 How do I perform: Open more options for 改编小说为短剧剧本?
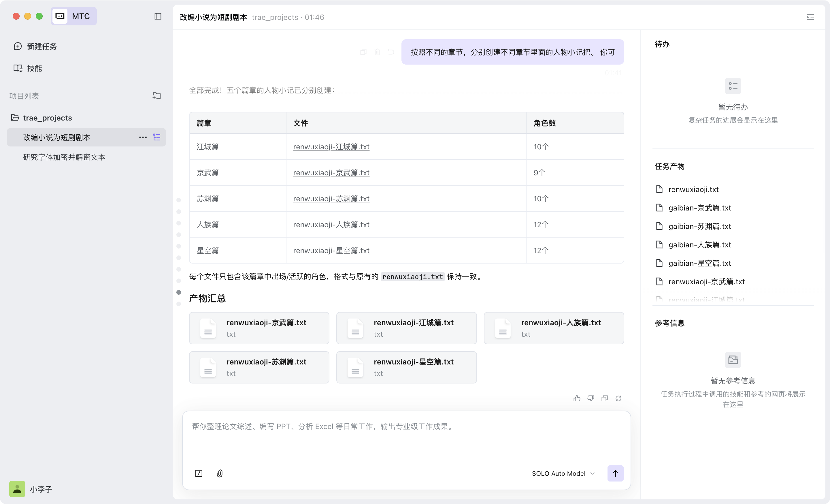tap(143, 137)
